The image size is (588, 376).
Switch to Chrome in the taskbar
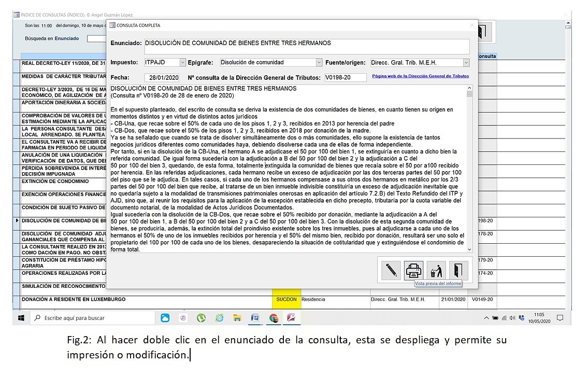274,318
